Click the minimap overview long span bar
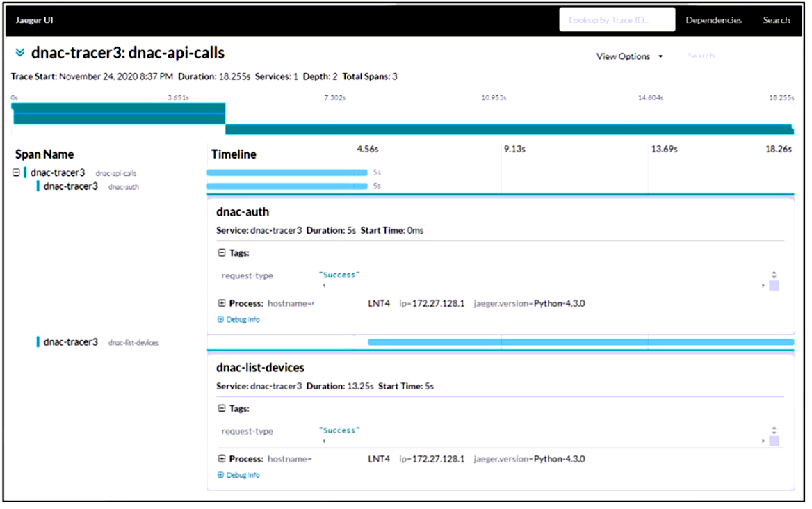The height and width of the screenshot is (509, 812). pos(509,129)
